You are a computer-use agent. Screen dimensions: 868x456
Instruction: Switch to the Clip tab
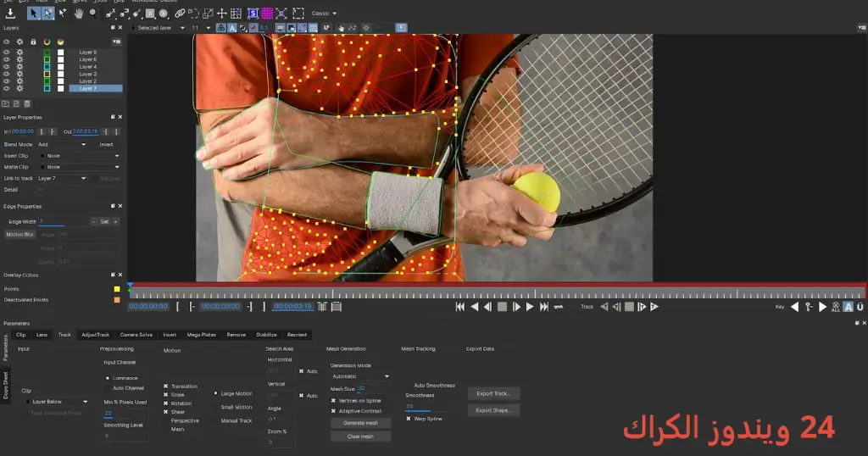(x=21, y=335)
